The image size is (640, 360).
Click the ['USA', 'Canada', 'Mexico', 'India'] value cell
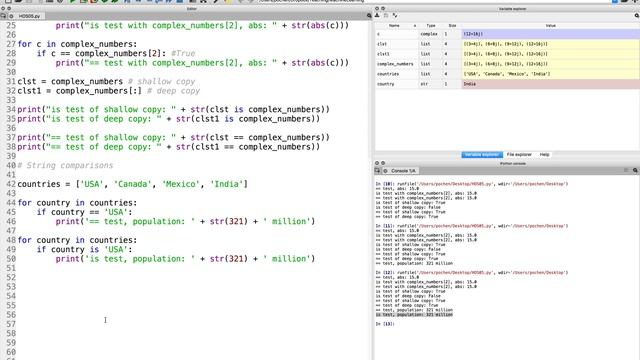click(551, 74)
